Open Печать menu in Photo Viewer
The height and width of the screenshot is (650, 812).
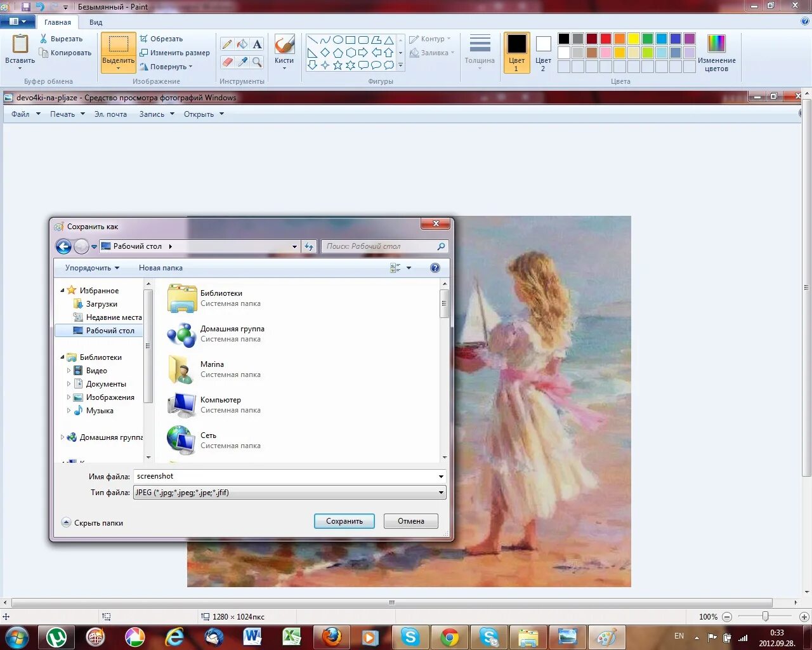67,114
